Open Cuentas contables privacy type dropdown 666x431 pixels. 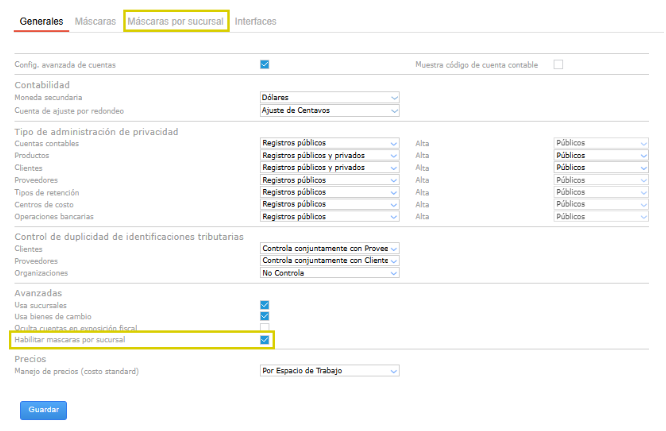coord(329,144)
